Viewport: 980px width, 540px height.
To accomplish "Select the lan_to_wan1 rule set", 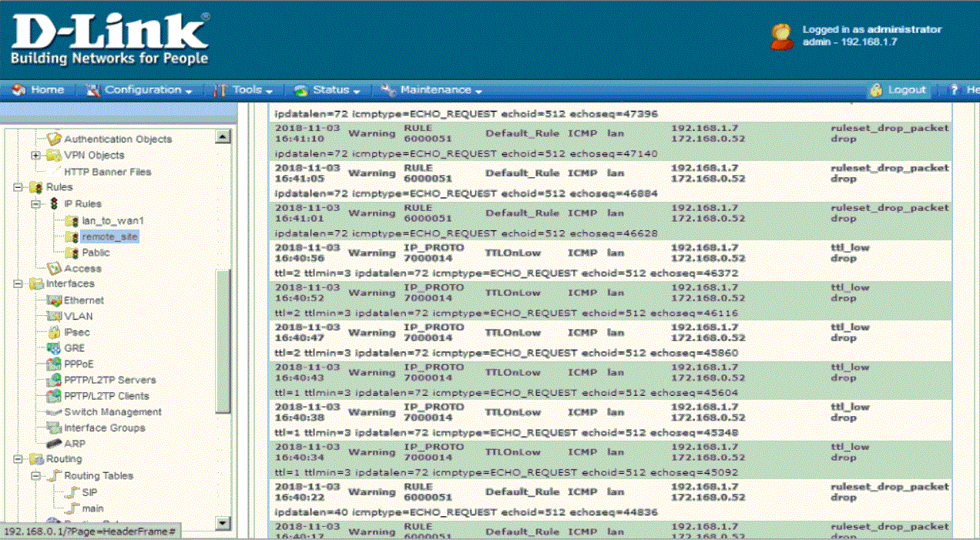I will [112, 221].
